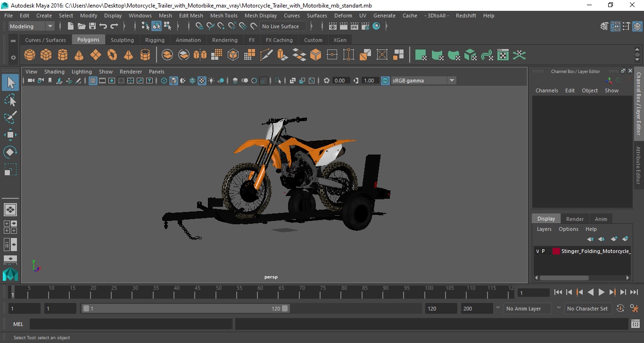
Task: Create a polygon sphere from shelf
Action: [30, 55]
